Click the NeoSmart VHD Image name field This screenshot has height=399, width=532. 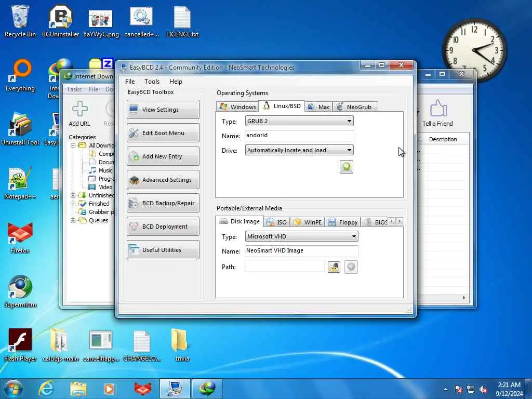pos(302,251)
